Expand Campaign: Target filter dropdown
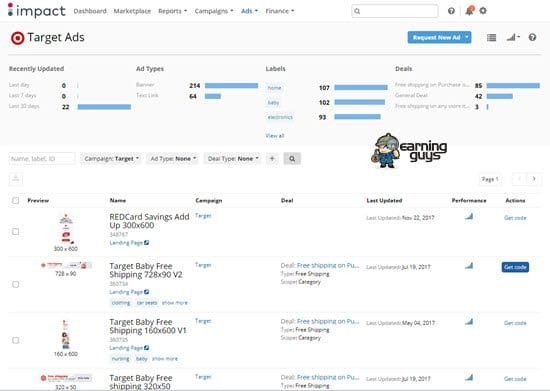This screenshot has width=550, height=391. 111,159
